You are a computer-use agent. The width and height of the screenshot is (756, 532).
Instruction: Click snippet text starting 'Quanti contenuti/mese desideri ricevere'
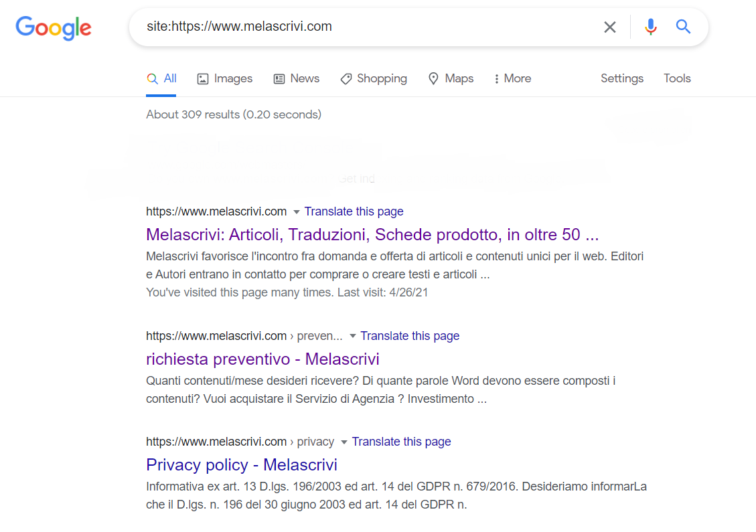(381, 390)
